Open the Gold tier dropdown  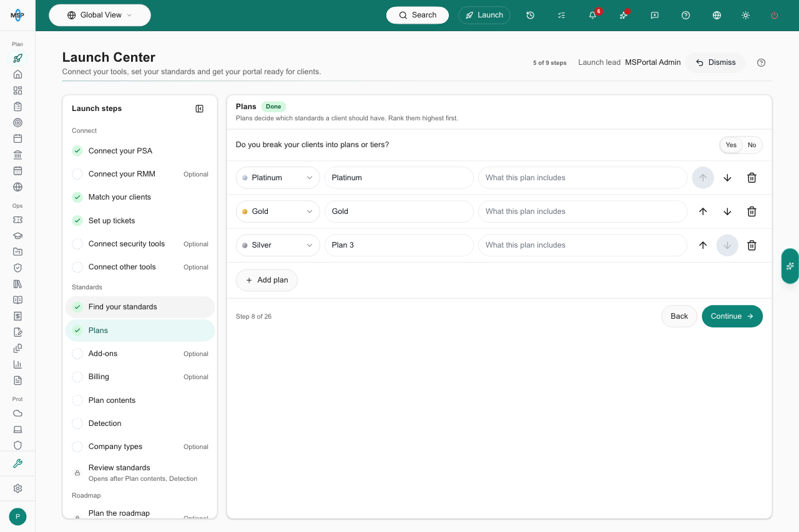click(x=278, y=211)
